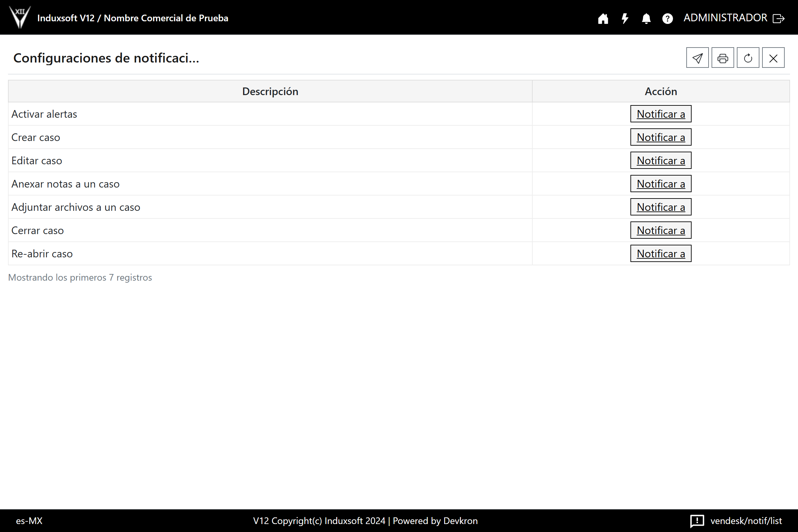Open the lightning bolt quick actions
Image resolution: width=798 pixels, height=532 pixels.
(625, 18)
